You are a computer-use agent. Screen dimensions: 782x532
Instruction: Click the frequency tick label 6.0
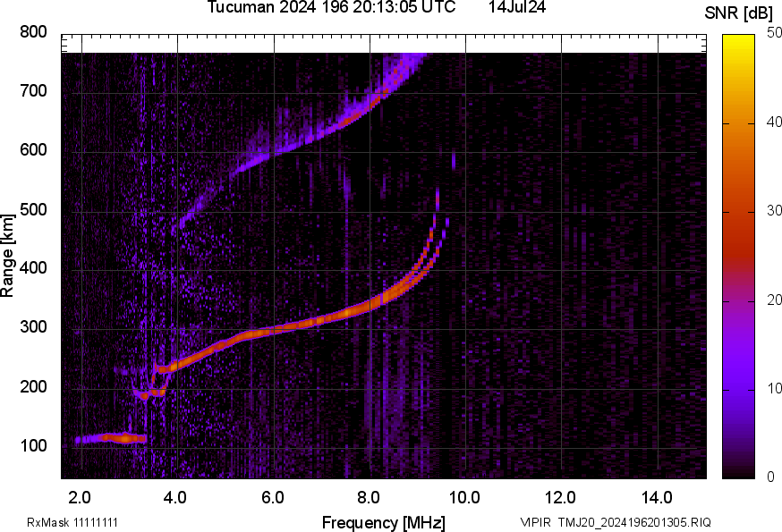click(272, 498)
